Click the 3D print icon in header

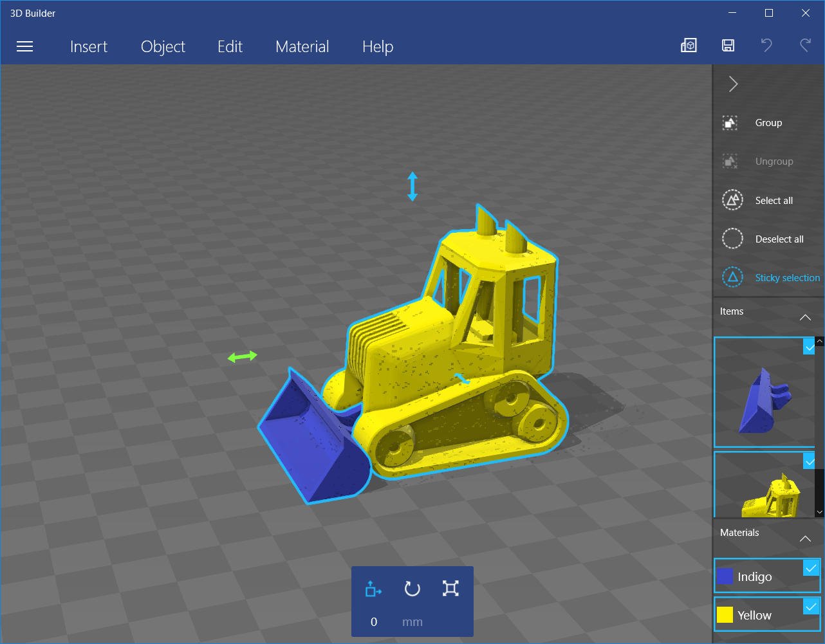689,45
